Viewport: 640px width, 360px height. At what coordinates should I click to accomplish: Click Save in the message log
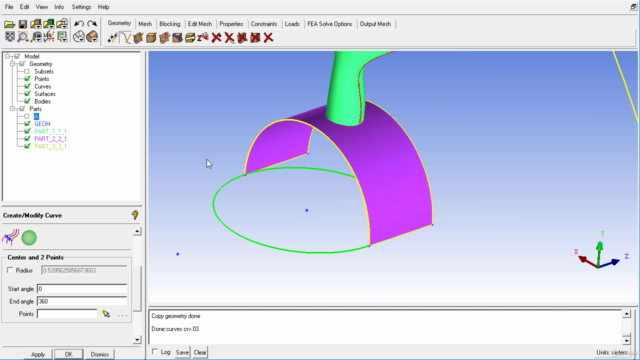(x=182, y=352)
